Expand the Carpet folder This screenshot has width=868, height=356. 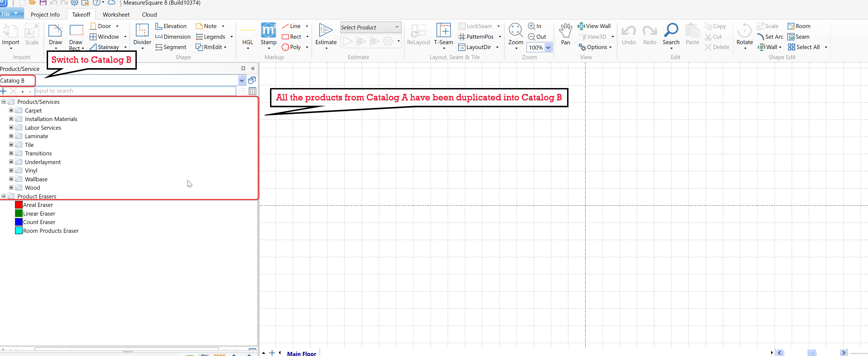11,110
